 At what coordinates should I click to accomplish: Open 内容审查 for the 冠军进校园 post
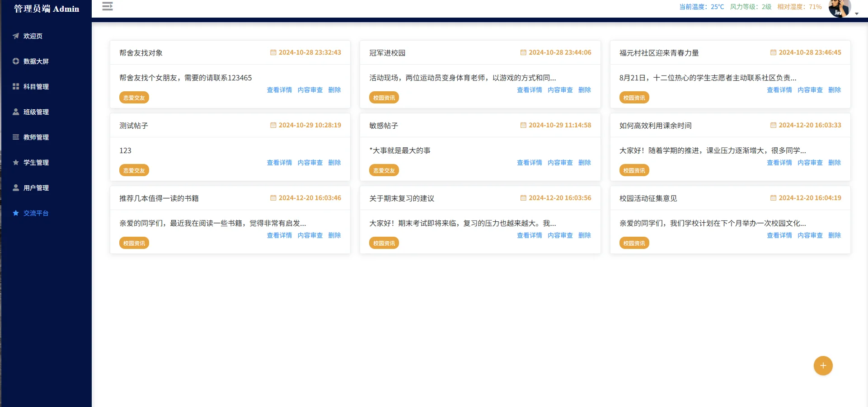[560, 90]
